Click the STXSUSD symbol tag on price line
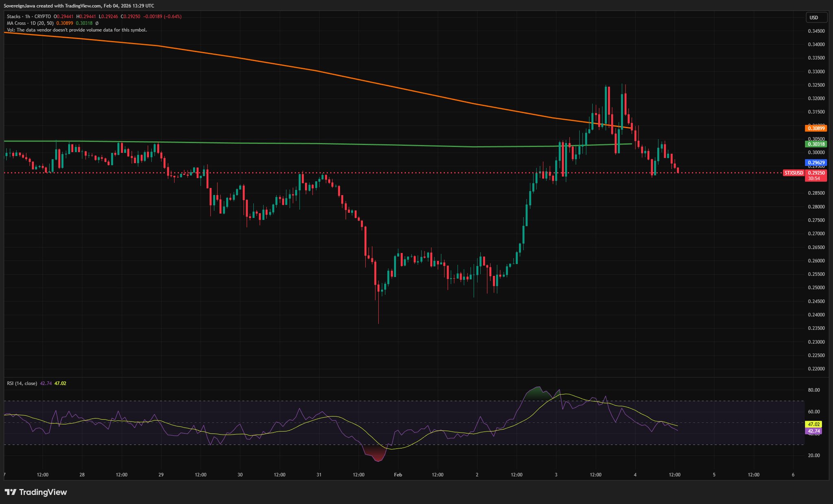Screen dimensions: 833x504 click(x=794, y=173)
